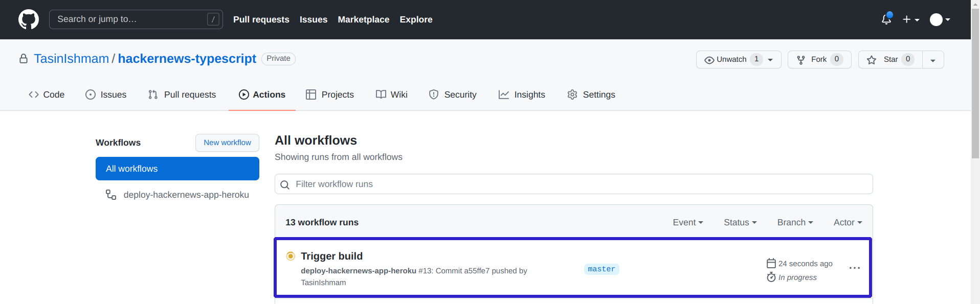Click the slash shortcut icon in search box
This screenshot has height=304, width=980.
tap(213, 19)
